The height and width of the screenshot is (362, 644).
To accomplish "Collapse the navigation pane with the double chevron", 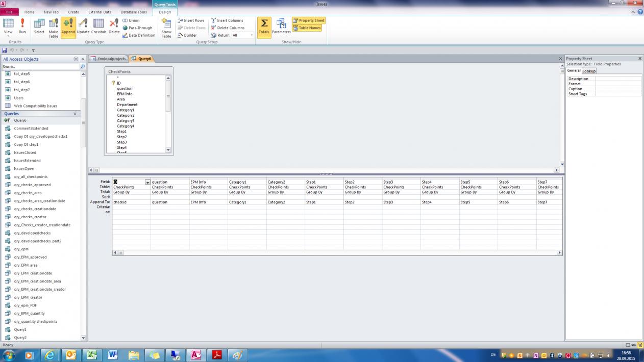I will pos(83,59).
